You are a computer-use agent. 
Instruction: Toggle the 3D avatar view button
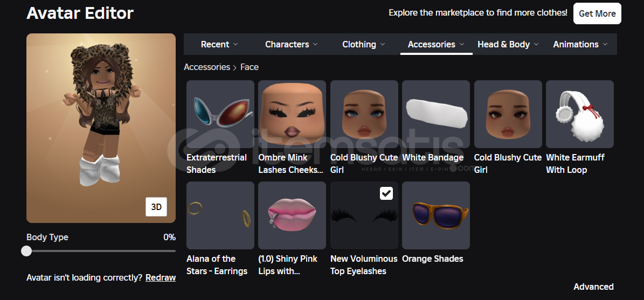click(x=156, y=207)
